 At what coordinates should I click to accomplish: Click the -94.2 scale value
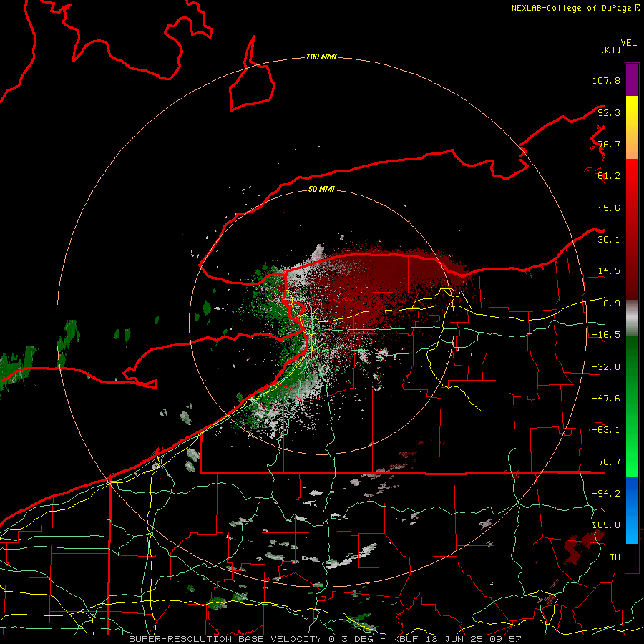point(606,493)
